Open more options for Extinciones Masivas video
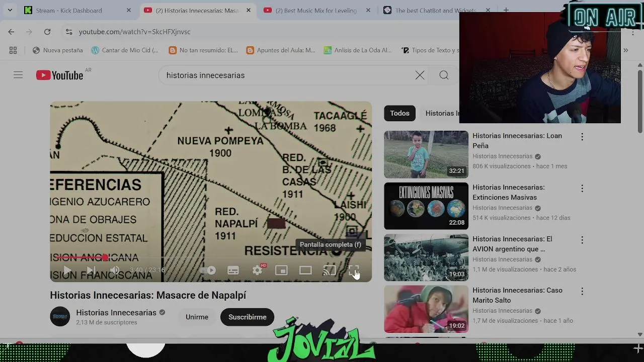Screen dimensions: 644x362 click(582, 188)
